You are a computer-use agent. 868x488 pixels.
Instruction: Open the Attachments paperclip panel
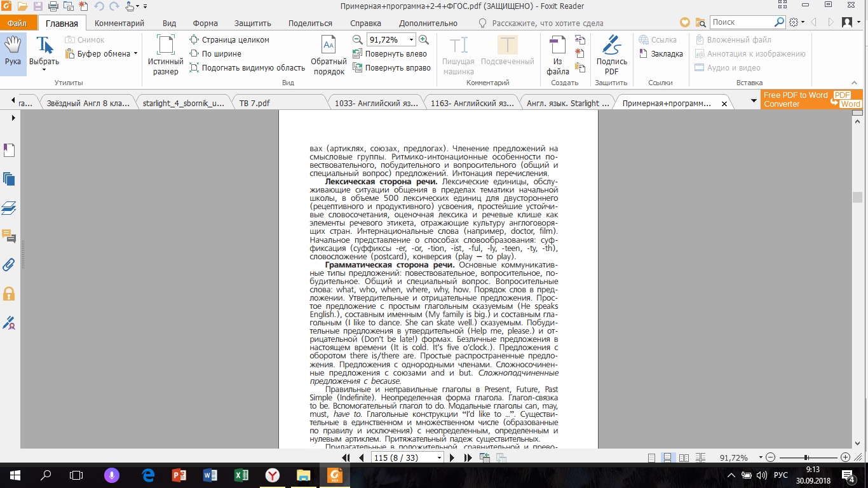(x=9, y=265)
